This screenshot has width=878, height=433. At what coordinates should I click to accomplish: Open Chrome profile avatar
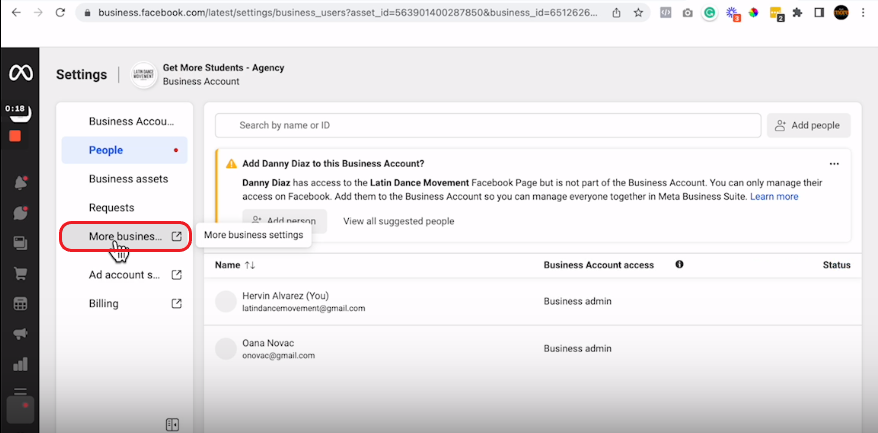pyautogui.click(x=841, y=12)
